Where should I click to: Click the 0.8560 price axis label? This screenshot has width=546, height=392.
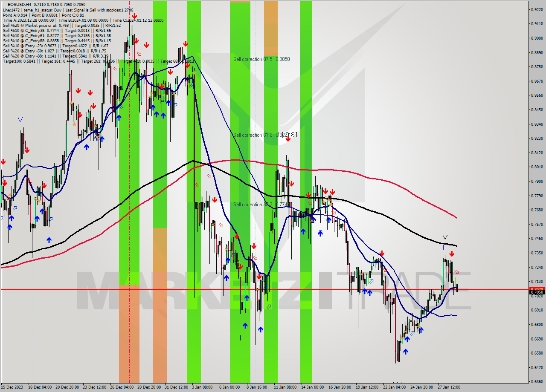[536, 95]
